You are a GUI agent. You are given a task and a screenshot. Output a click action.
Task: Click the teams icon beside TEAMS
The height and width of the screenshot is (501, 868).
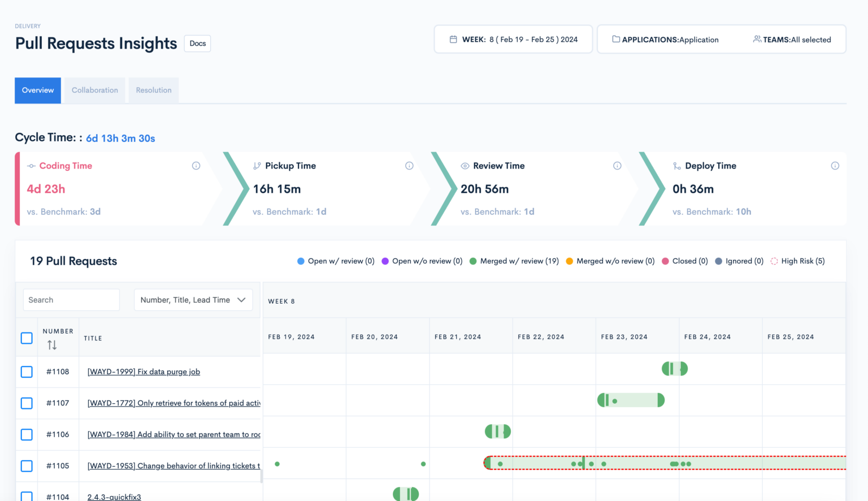(756, 39)
